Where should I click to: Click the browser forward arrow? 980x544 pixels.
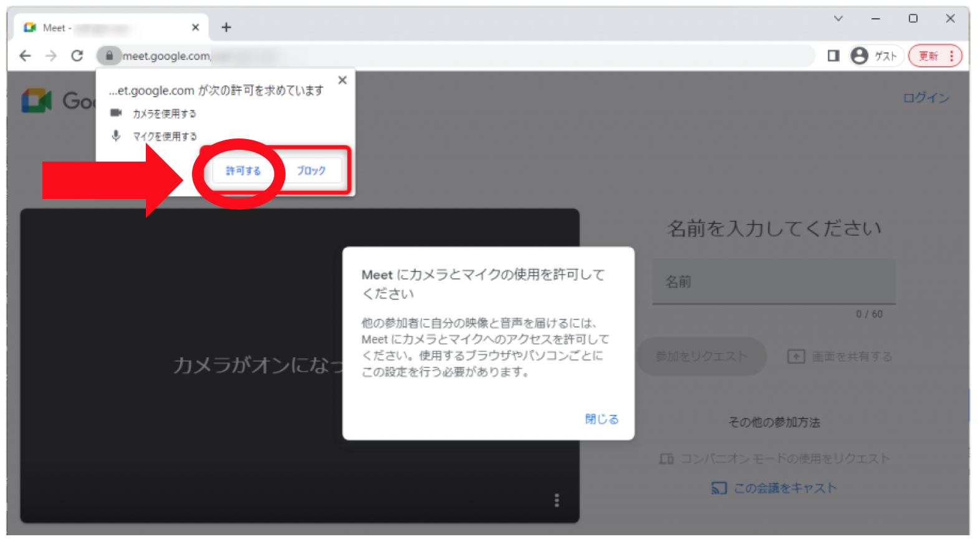click(x=51, y=56)
